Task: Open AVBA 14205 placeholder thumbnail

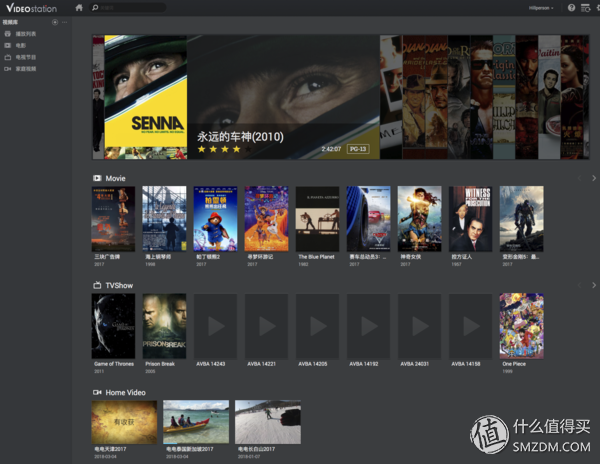Action: pos(317,326)
